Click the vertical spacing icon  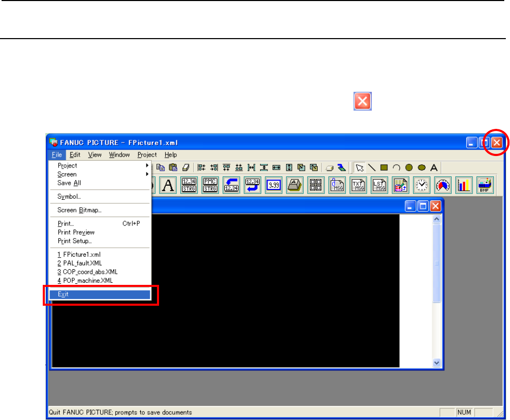coord(264,167)
